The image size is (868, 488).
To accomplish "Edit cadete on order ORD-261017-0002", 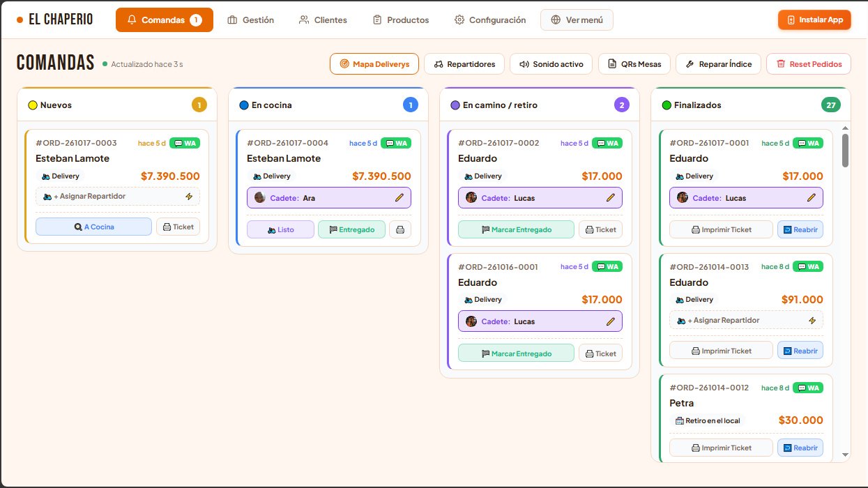I will 611,198.
